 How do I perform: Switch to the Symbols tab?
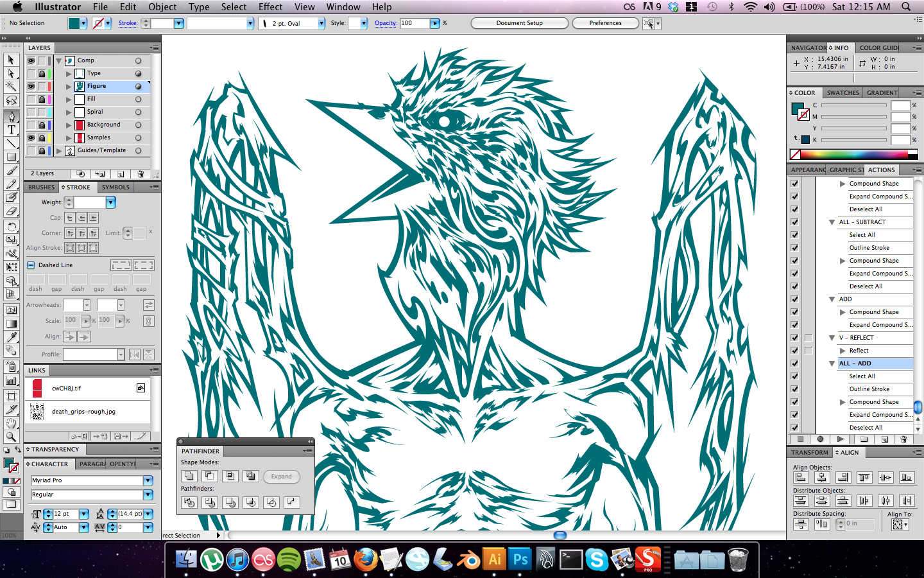click(x=116, y=188)
